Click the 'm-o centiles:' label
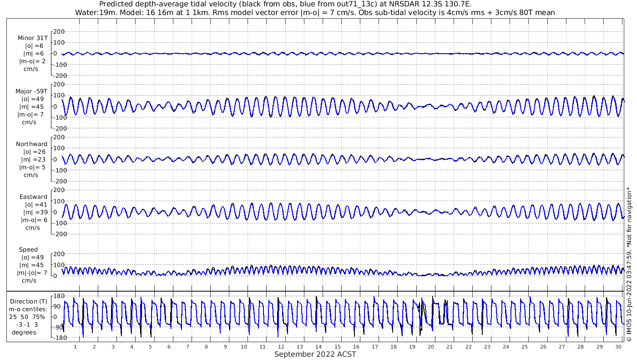Viewport: 637px width, 364px height. coord(28,309)
